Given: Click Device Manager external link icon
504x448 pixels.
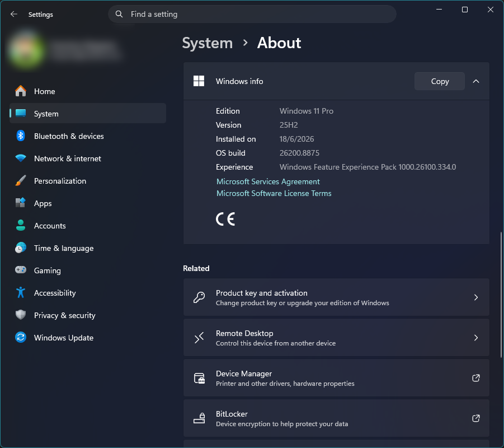Looking at the screenshot, I should click(475, 378).
